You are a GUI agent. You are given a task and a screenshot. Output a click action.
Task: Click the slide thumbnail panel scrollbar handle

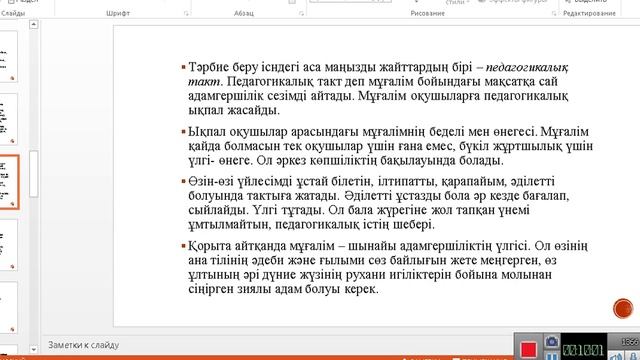[33, 174]
